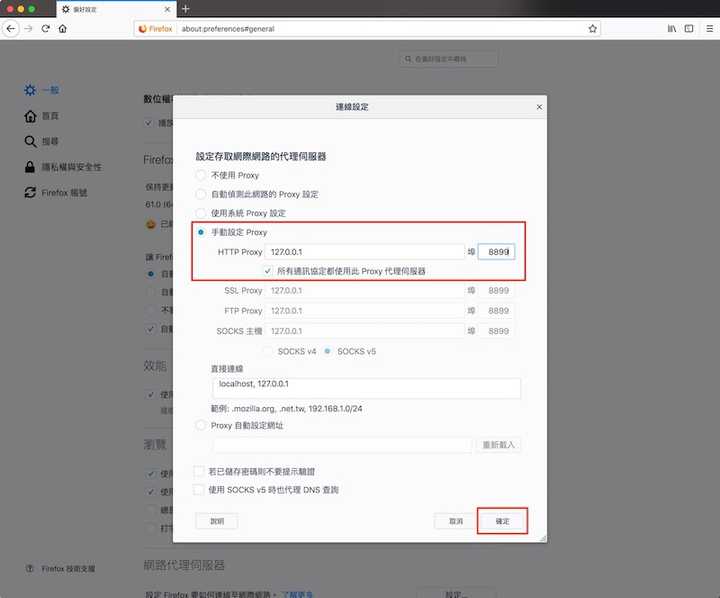Click the SSL Proxy address field
Screen dimensions: 720x598
point(365,291)
